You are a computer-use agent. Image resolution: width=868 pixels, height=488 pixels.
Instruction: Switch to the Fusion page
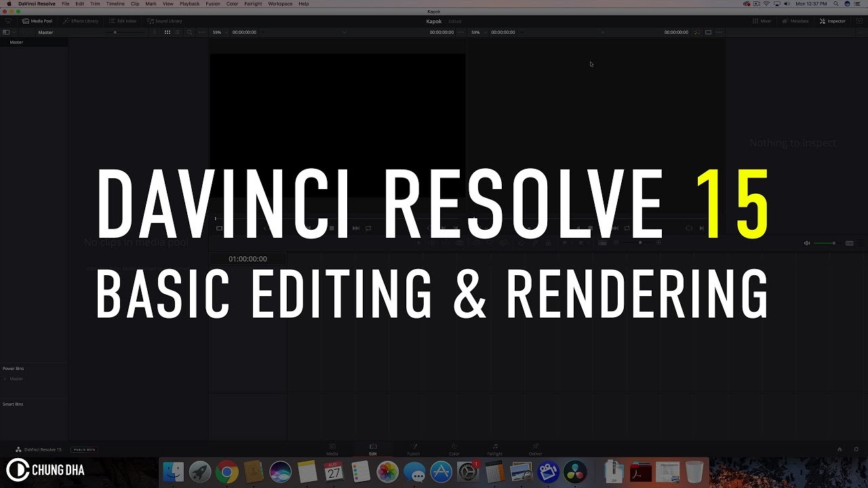click(414, 450)
